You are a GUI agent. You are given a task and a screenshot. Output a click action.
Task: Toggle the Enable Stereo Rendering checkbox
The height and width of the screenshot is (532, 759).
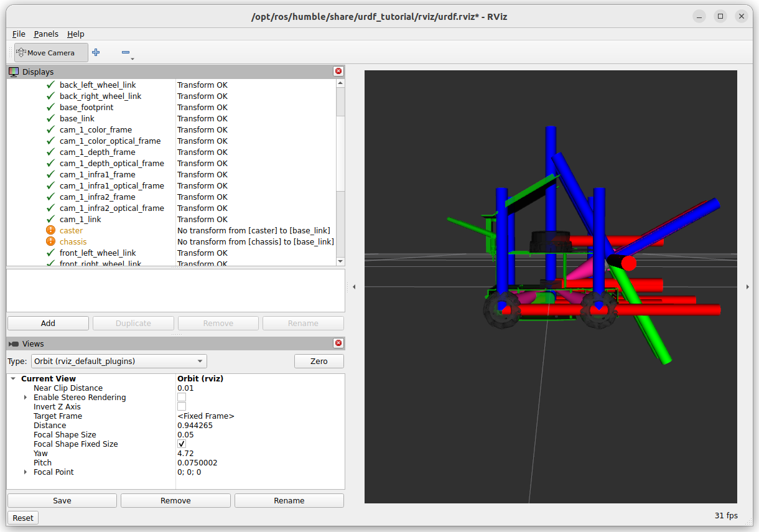[x=182, y=398]
